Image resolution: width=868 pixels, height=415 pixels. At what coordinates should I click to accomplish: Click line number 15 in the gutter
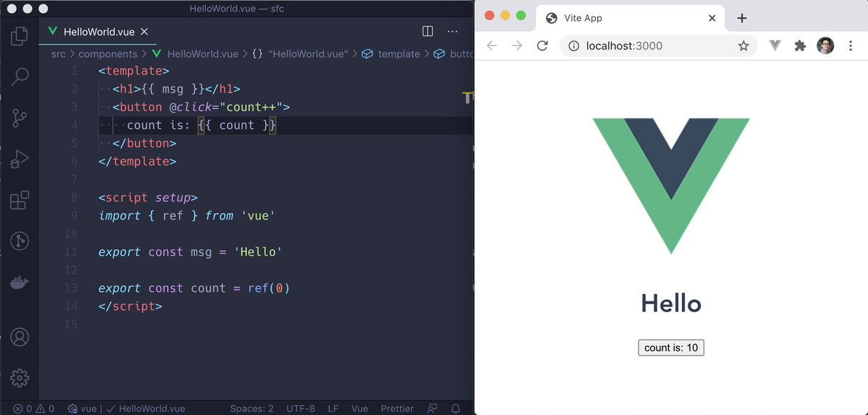click(71, 324)
